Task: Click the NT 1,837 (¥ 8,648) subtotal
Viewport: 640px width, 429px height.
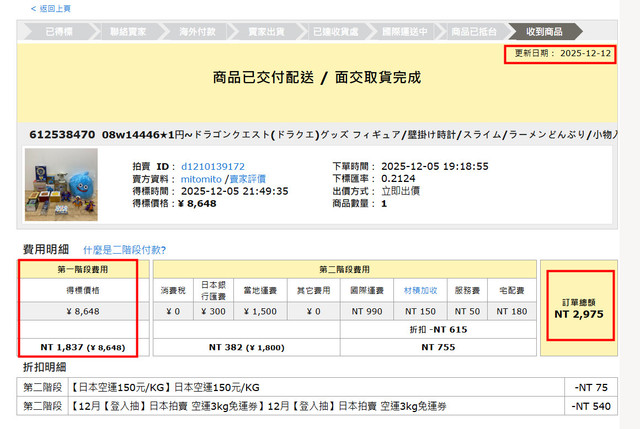Action: click(83, 347)
